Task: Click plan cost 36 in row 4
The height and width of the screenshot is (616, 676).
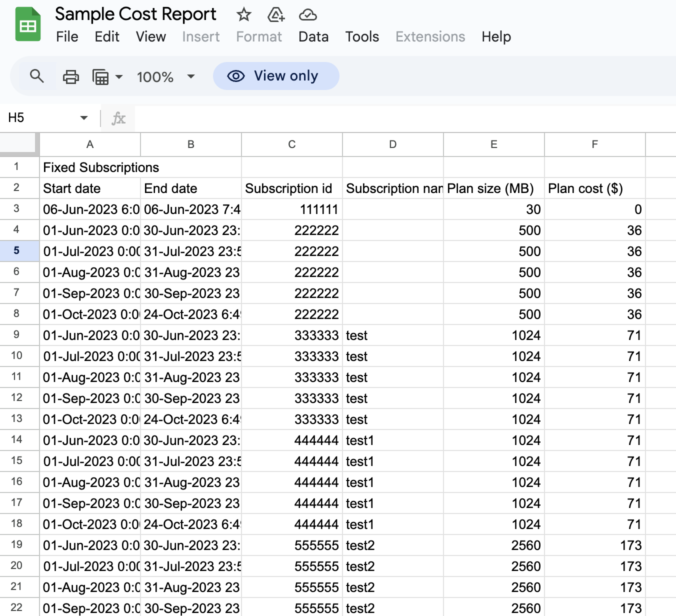Action: click(595, 230)
